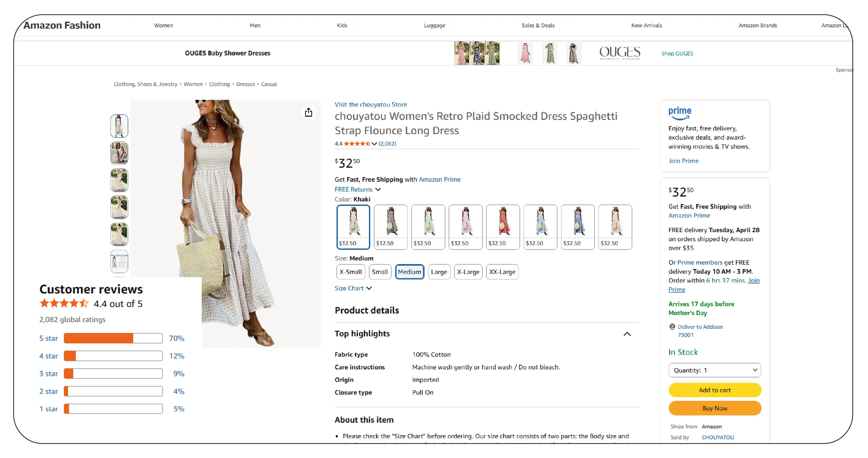Click the Customer reviews star rating graphic
This screenshot has height=458, width=868.
64,303
